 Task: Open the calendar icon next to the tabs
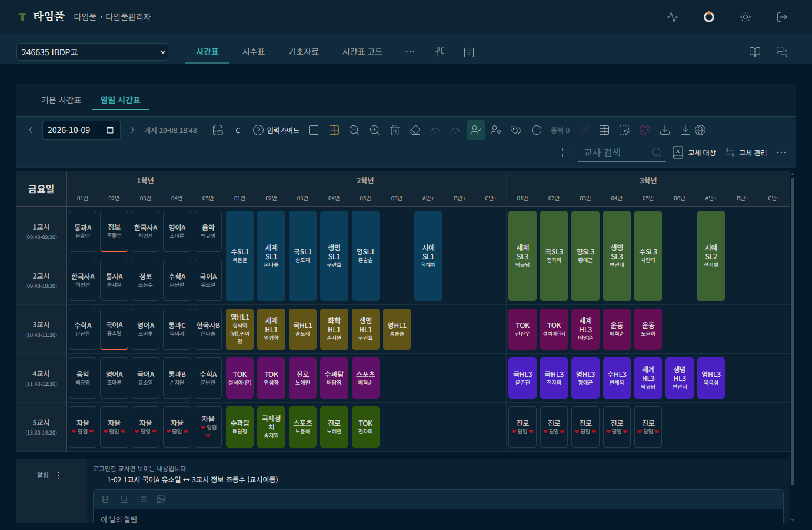click(469, 52)
